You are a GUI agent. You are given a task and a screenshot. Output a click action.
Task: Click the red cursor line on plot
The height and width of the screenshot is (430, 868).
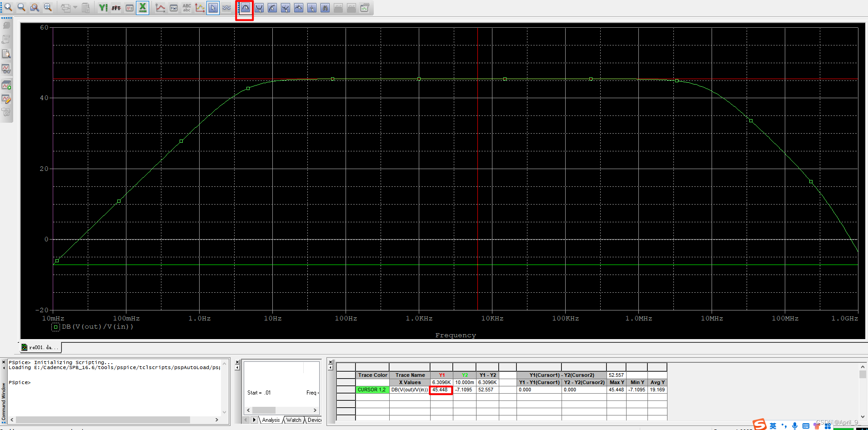477,169
